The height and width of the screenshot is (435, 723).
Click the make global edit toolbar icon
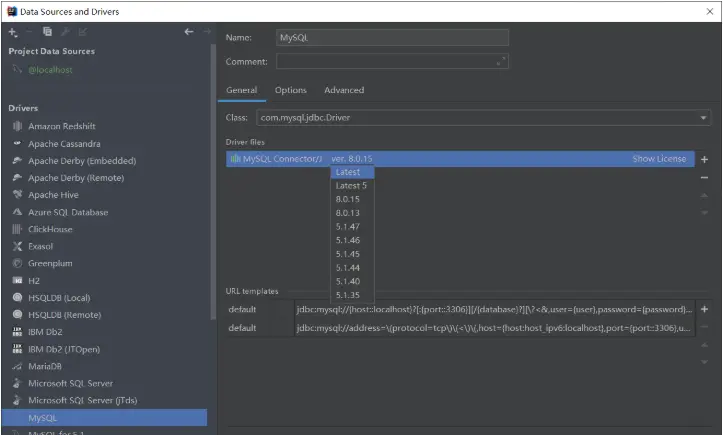point(83,32)
